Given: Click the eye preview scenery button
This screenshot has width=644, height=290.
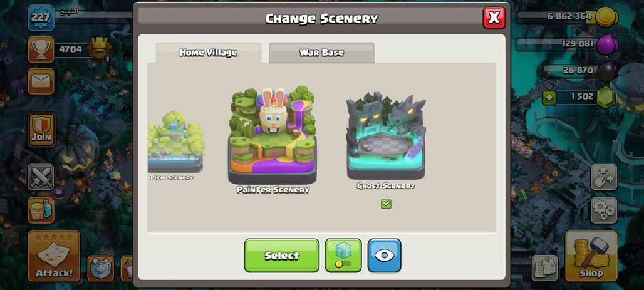Looking at the screenshot, I should pos(384,255).
